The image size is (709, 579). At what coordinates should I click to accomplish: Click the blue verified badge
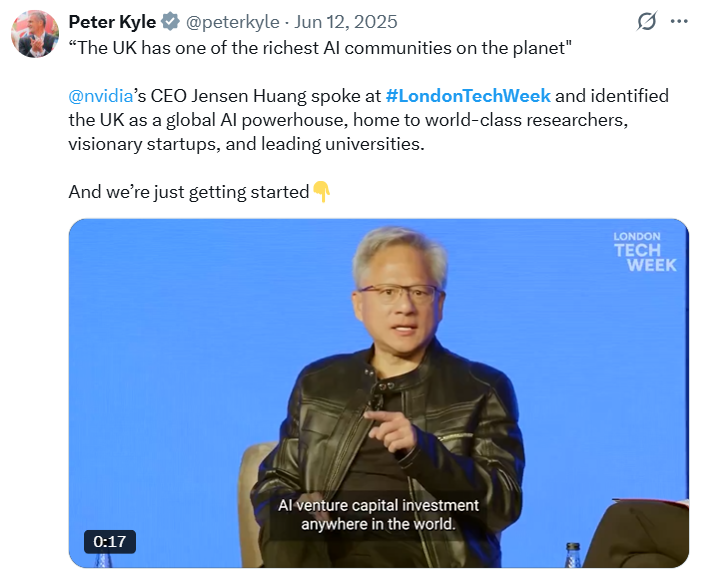tap(171, 22)
